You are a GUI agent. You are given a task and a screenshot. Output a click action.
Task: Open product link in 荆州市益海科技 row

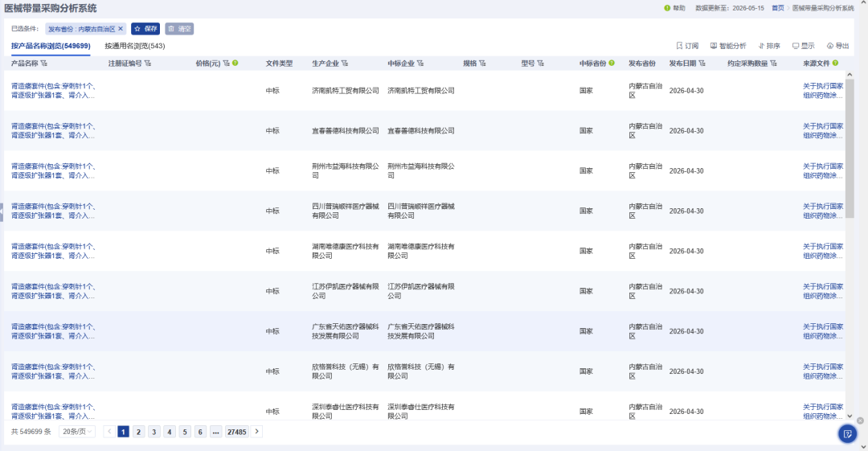[x=53, y=170]
